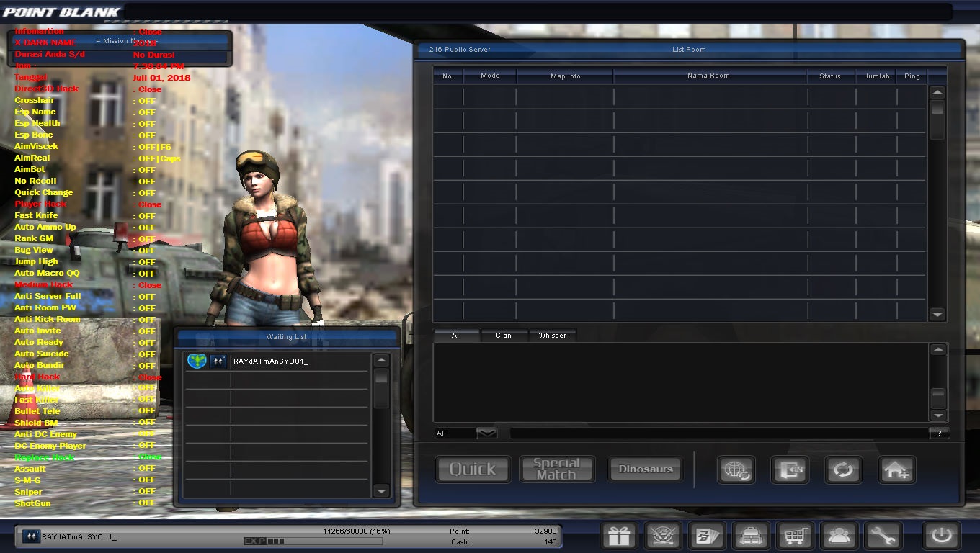Click the Point value 32980

click(544, 531)
